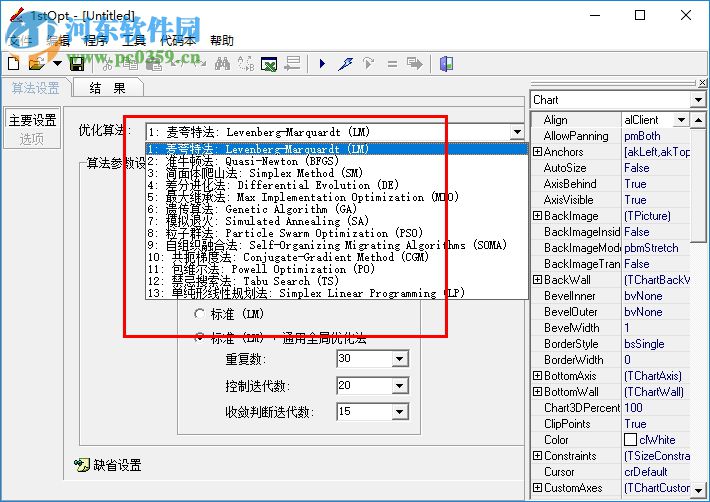Choose 12: 禁忌搜索法 Tabu Search (TS)
This screenshot has width=710, height=502.
point(336,281)
